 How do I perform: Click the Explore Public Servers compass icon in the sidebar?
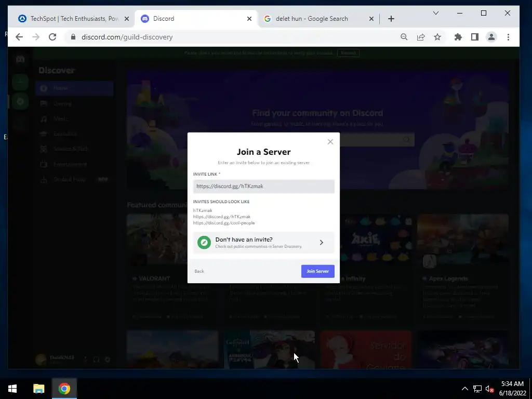(20, 101)
